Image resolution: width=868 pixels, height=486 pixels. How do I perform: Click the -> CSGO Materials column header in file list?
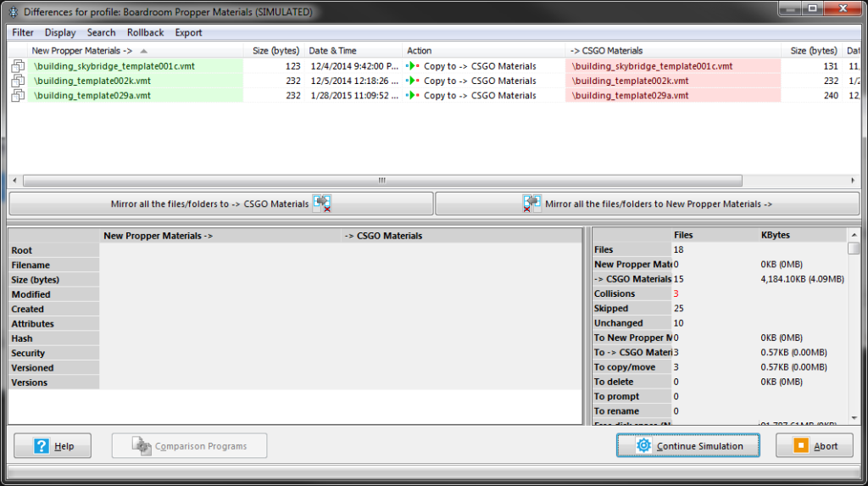673,50
